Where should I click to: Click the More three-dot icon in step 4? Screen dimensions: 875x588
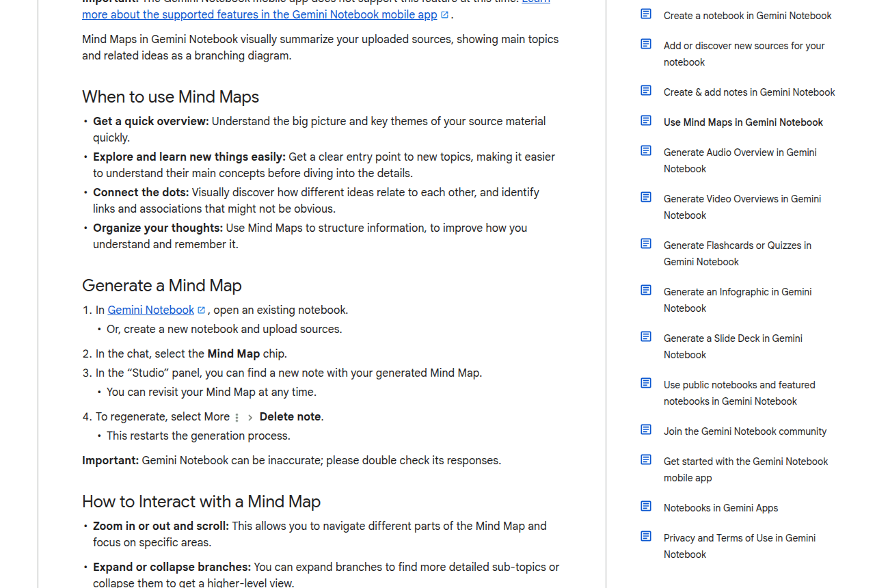pyautogui.click(x=237, y=418)
